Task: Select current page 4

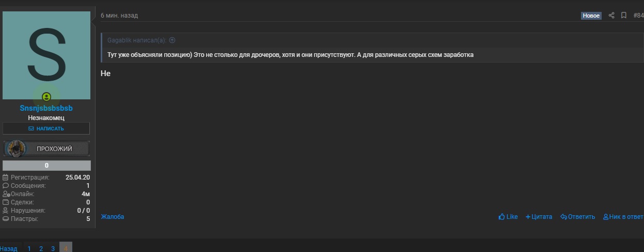Action: pyautogui.click(x=66, y=248)
